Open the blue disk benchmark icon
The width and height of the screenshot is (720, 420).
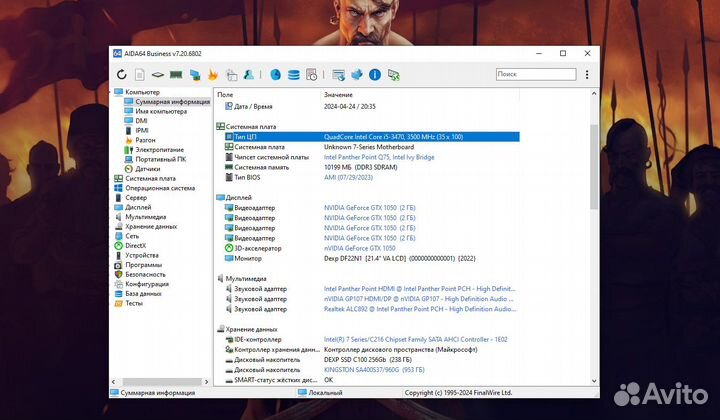click(x=276, y=74)
